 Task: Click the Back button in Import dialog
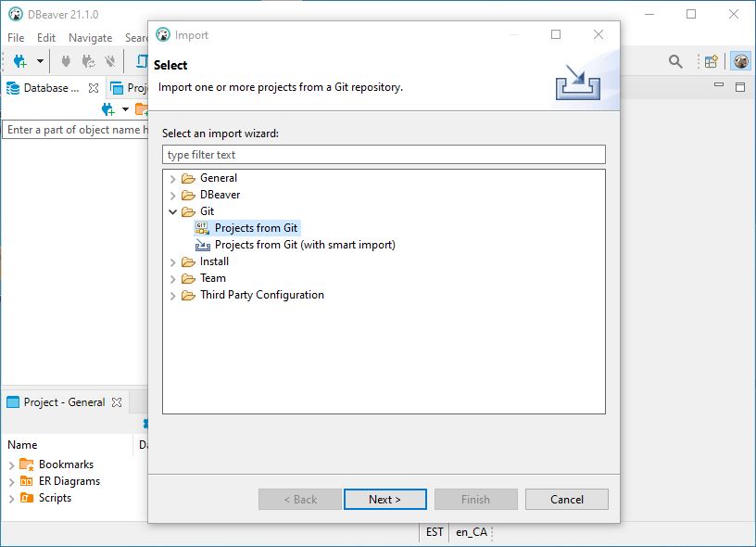(x=300, y=499)
